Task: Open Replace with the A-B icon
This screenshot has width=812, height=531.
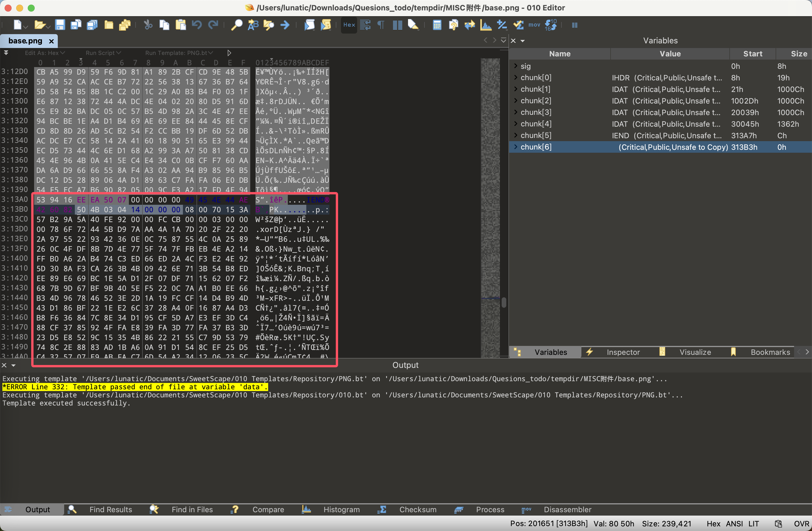Action: tap(253, 25)
